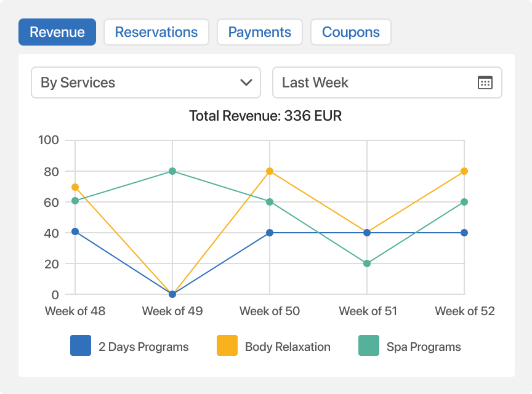Click the Spa Programs legend label
The height and width of the screenshot is (394, 532).
point(424,347)
